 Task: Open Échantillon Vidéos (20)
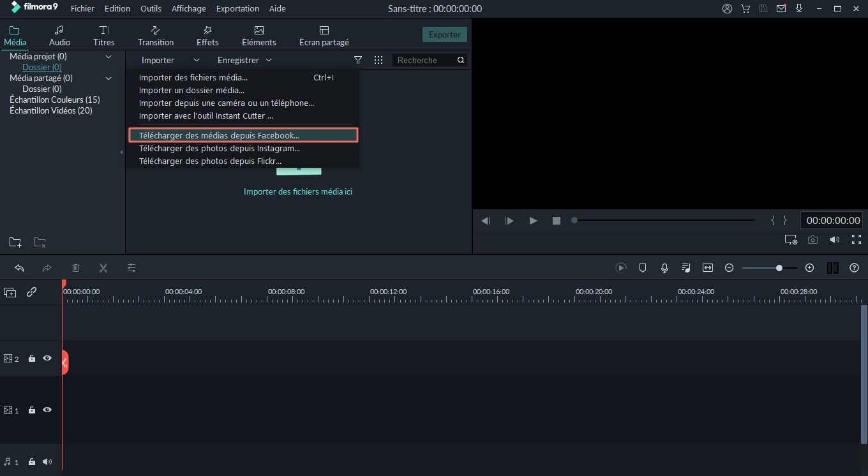[51, 110]
